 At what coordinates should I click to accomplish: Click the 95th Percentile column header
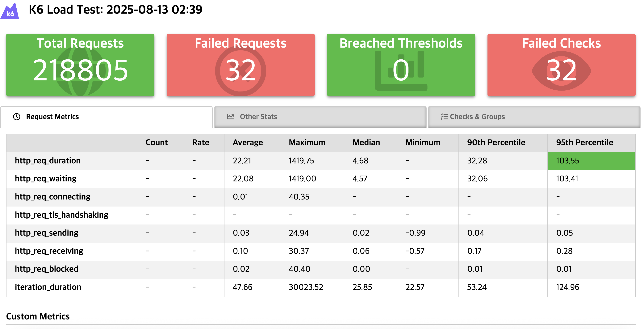pos(584,143)
